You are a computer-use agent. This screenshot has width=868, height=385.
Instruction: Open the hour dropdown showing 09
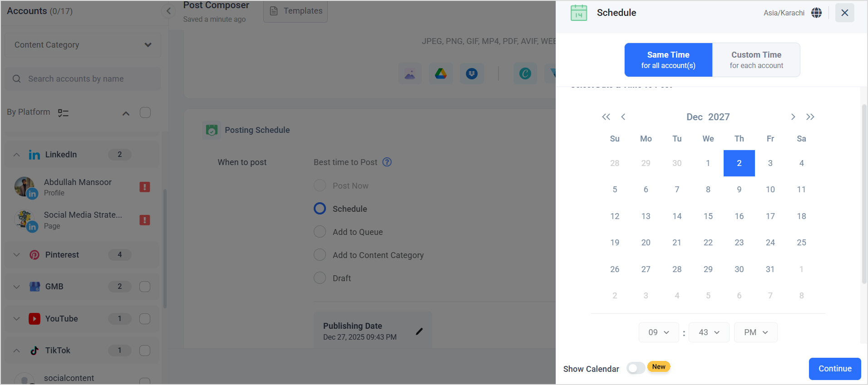(x=659, y=332)
